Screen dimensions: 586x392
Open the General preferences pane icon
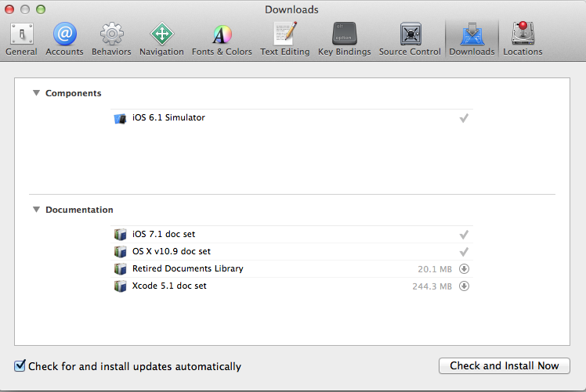coord(22,34)
